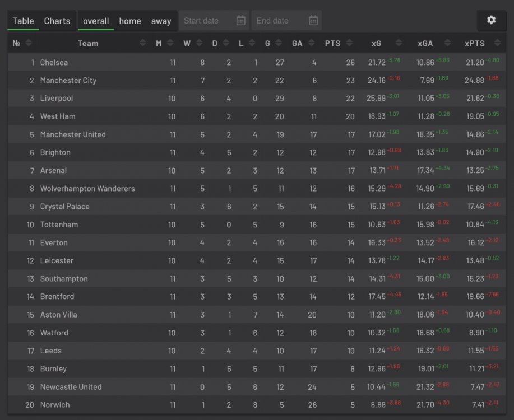Sort table by xG column arrows
This screenshot has width=514, height=420.
(399, 43)
